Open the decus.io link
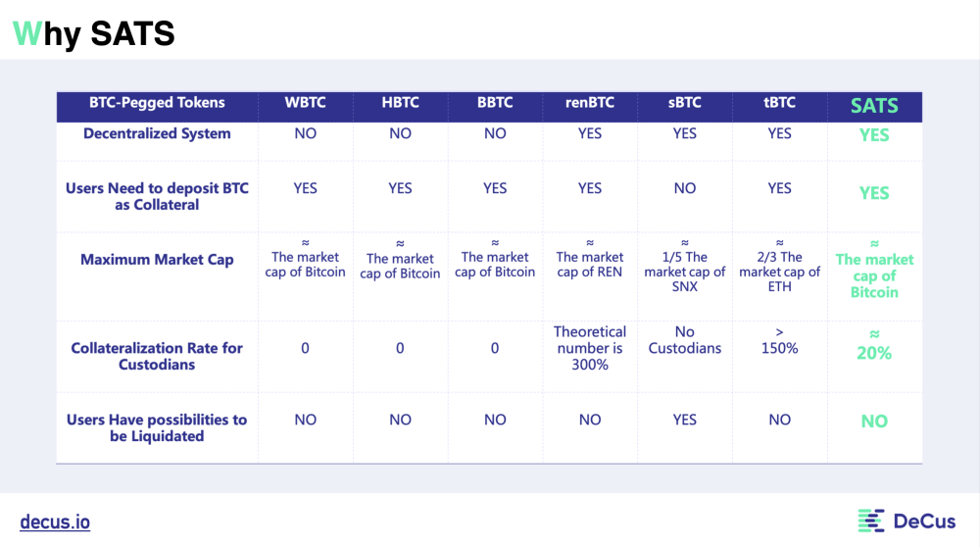This screenshot has width=980, height=547. pos(55,522)
